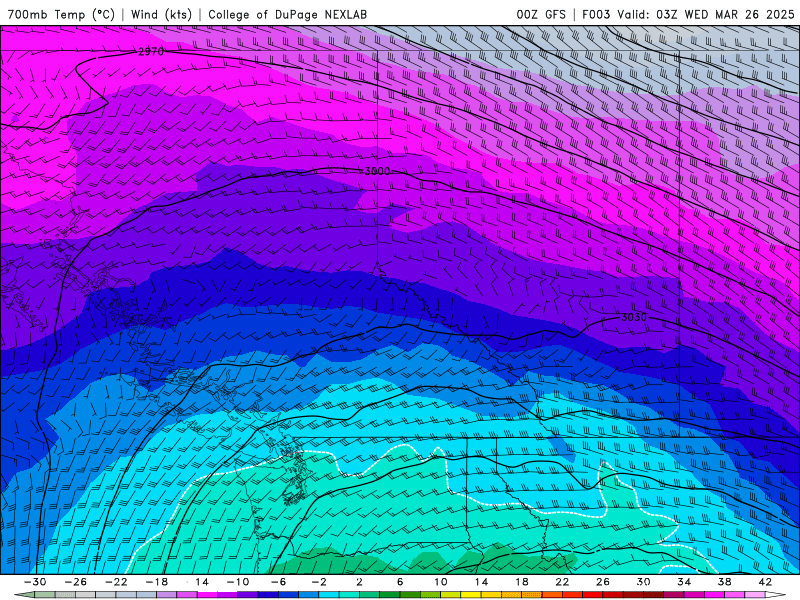Screen dimensions: 800x600
Task: Click the 34 color scale label
Action: coord(684,582)
